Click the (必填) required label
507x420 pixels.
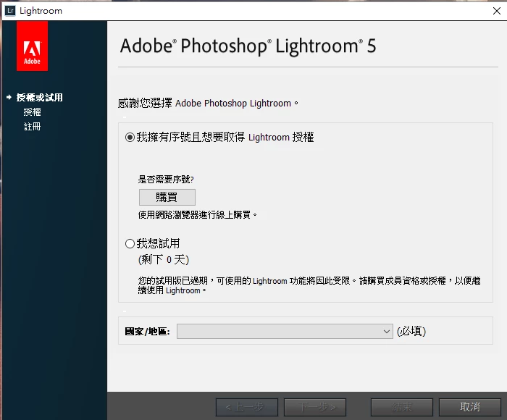pyautogui.click(x=411, y=331)
